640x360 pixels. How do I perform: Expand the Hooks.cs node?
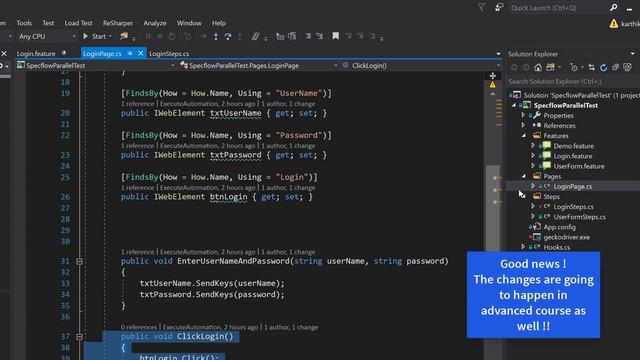pos(523,247)
